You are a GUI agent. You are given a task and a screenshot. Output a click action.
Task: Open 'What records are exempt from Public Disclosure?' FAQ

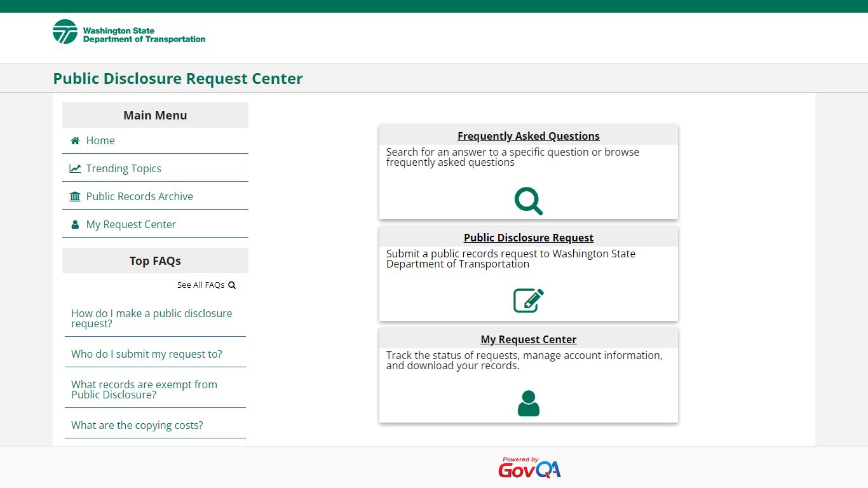[x=155, y=390]
